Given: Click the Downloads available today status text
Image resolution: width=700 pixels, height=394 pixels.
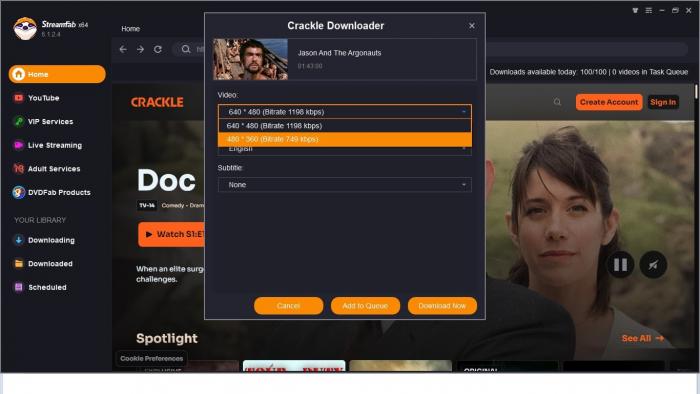Looking at the screenshot, I should 588,72.
